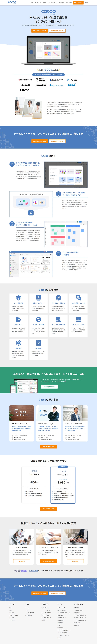The width and height of the screenshot is (97, 644).
Task: Click the footer エンタープライズ link
Action: (x=30, y=613)
